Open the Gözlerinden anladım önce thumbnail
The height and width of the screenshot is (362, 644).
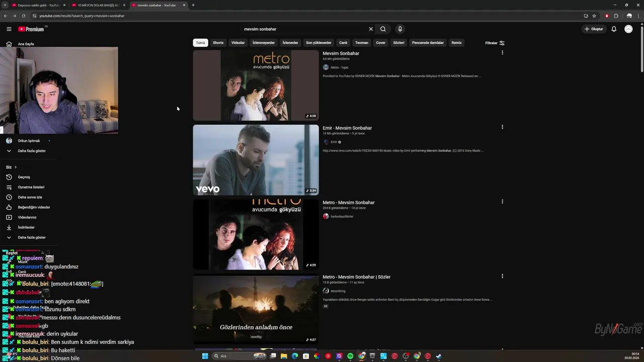pos(256,309)
